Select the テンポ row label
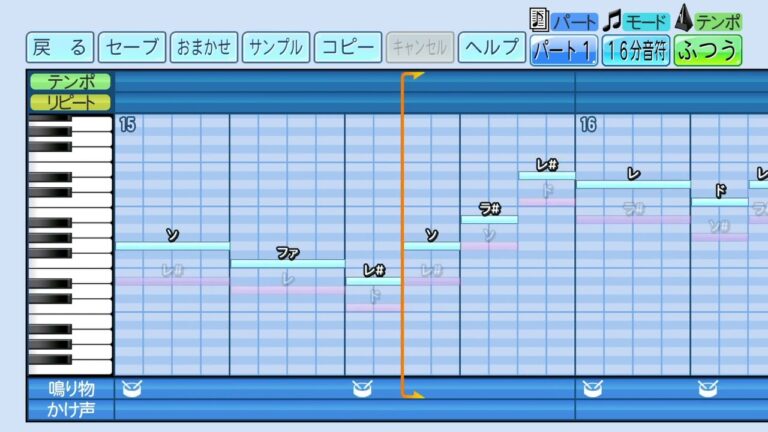 pos(70,82)
